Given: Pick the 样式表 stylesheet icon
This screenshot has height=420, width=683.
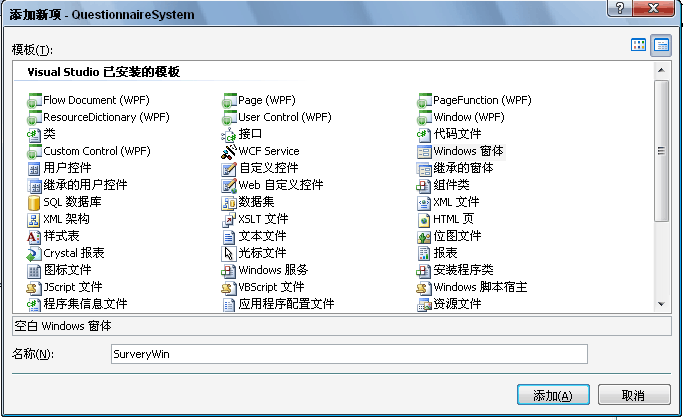Looking at the screenshot, I should 34,237.
